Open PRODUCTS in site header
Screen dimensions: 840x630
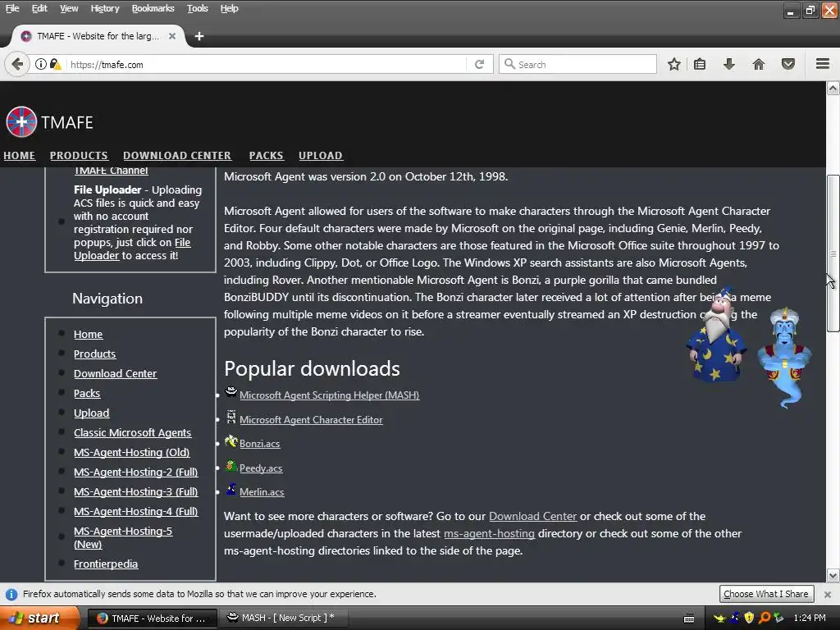point(79,155)
